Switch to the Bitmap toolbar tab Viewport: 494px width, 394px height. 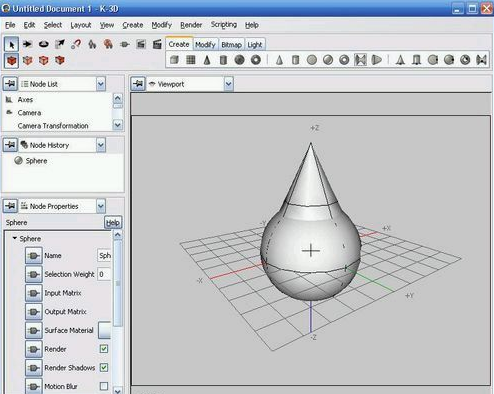(x=231, y=45)
